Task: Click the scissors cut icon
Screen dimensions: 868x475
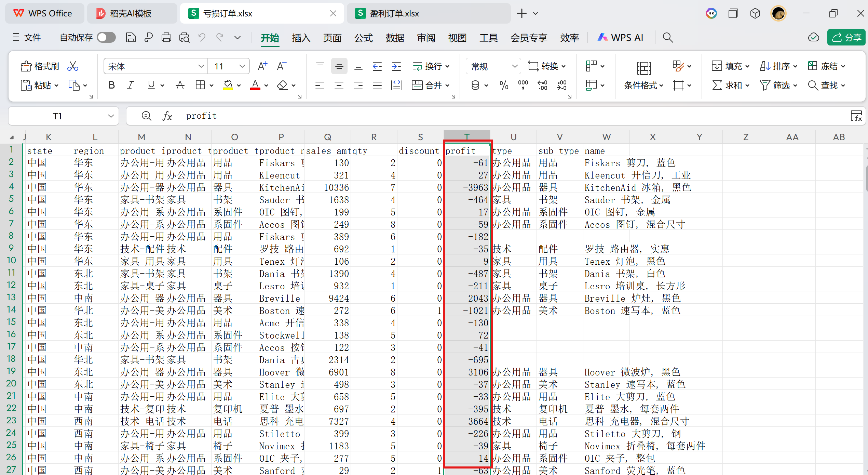Action: [x=72, y=66]
